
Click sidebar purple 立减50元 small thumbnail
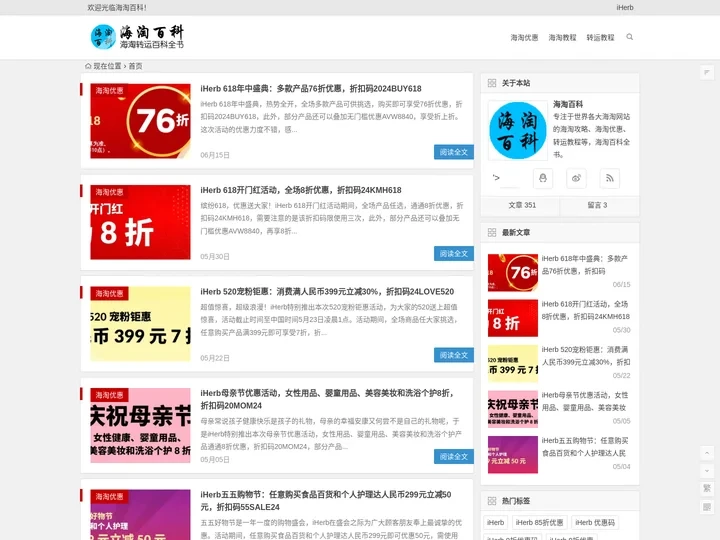click(513, 455)
